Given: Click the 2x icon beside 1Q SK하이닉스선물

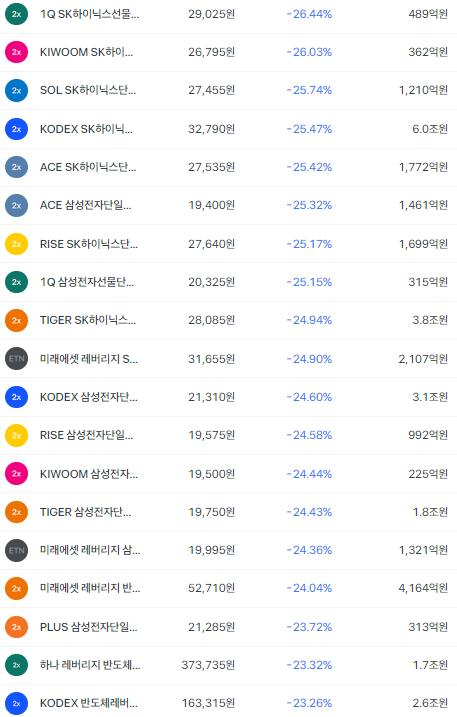Looking at the screenshot, I should point(16,14).
